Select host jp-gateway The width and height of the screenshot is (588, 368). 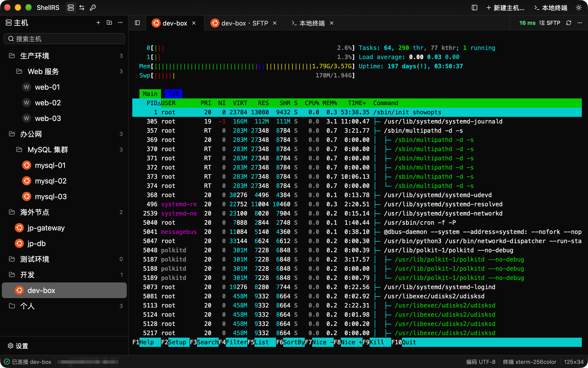pos(64,228)
